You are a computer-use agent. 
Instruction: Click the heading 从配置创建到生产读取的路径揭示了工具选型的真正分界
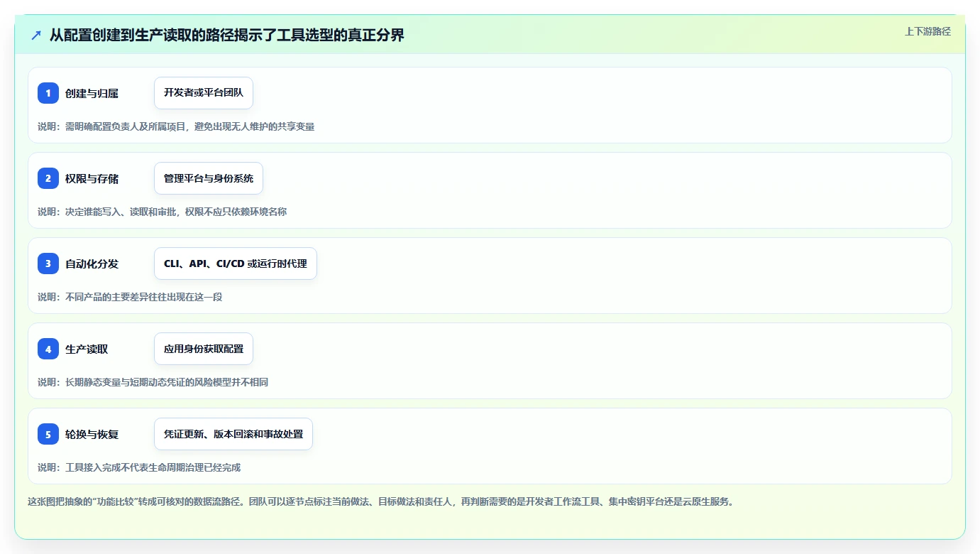[227, 35]
